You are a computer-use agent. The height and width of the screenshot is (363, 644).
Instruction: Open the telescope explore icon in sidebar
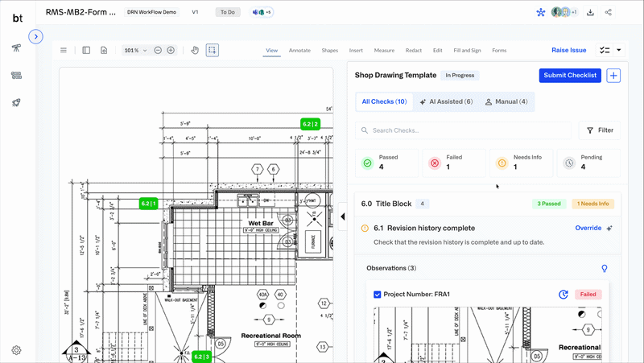[16, 48]
